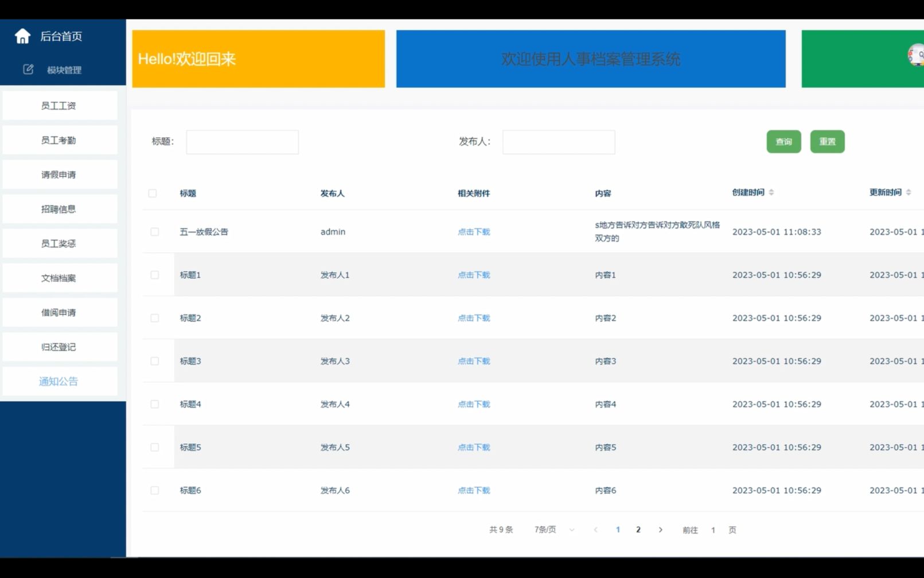Viewport: 924px width, 578px height.
Task: Check the 五一放假公告 row checkbox
Action: tap(155, 232)
